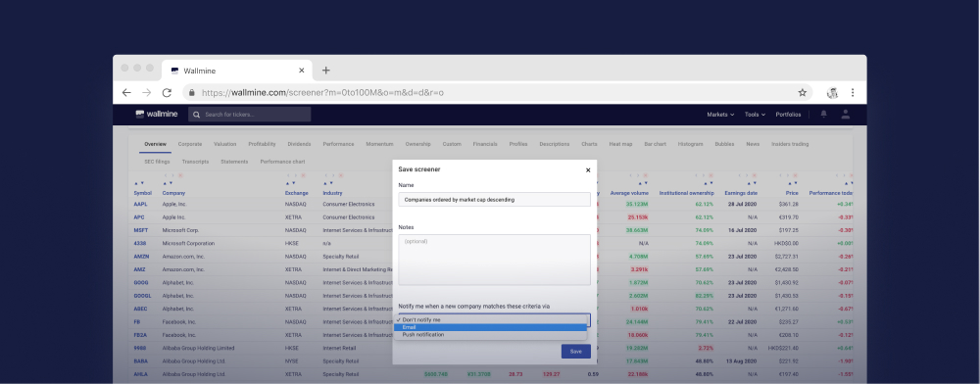Screen dimensions: 980x384
Task: Open the Chrome profile avatar
Action: tap(832, 92)
